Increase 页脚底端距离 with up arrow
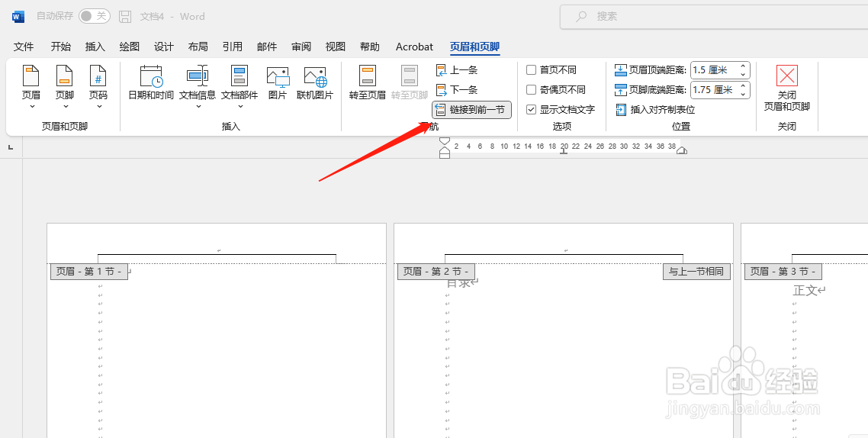Screen dimensions: 868x438 tap(744, 85)
